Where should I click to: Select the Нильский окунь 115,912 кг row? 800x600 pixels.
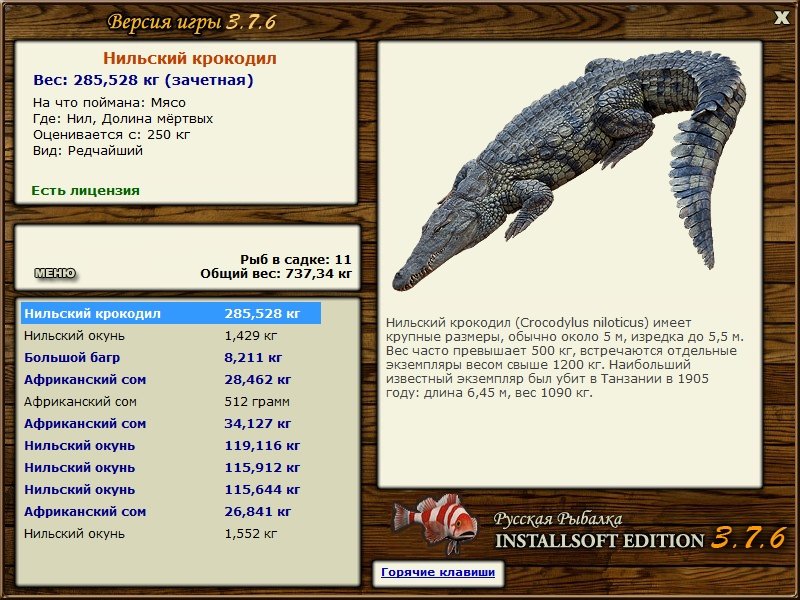tap(171, 467)
